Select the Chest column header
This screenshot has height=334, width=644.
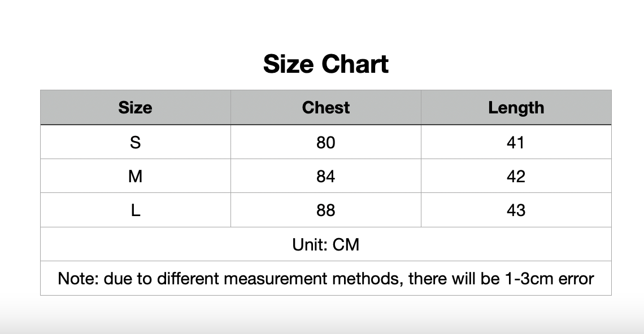[x=326, y=108]
